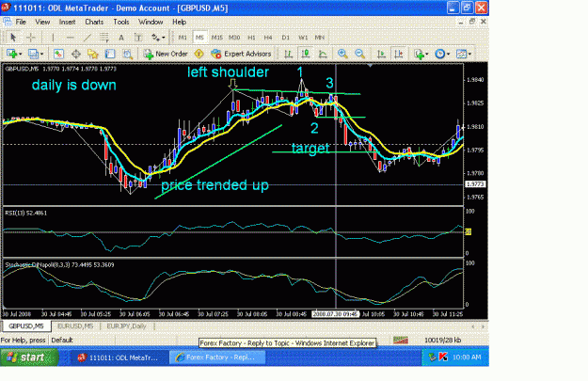The height and width of the screenshot is (381, 588).
Task: Switch to M15 timeframe
Action: (216, 38)
